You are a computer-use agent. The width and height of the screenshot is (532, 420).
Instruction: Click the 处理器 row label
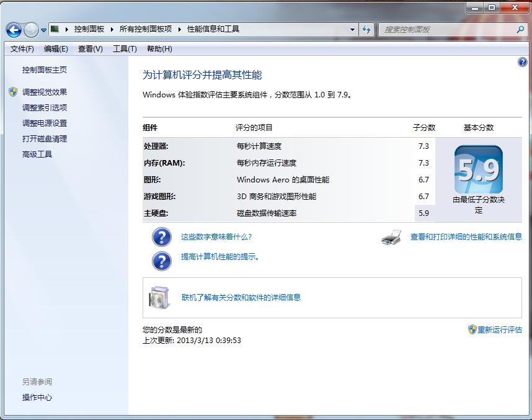tap(156, 146)
